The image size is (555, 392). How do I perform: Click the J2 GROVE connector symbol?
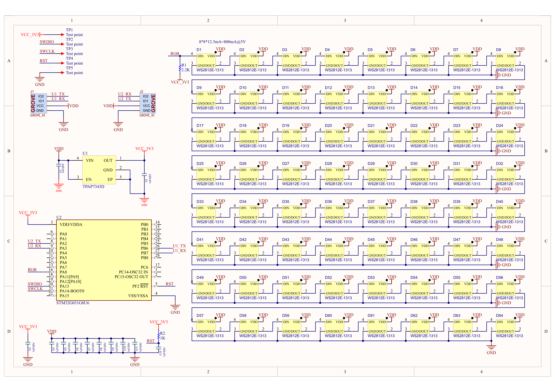pos(148,103)
